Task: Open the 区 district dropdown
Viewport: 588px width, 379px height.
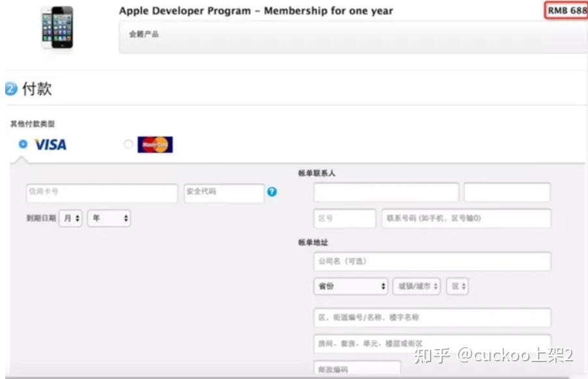Action: pos(457,287)
